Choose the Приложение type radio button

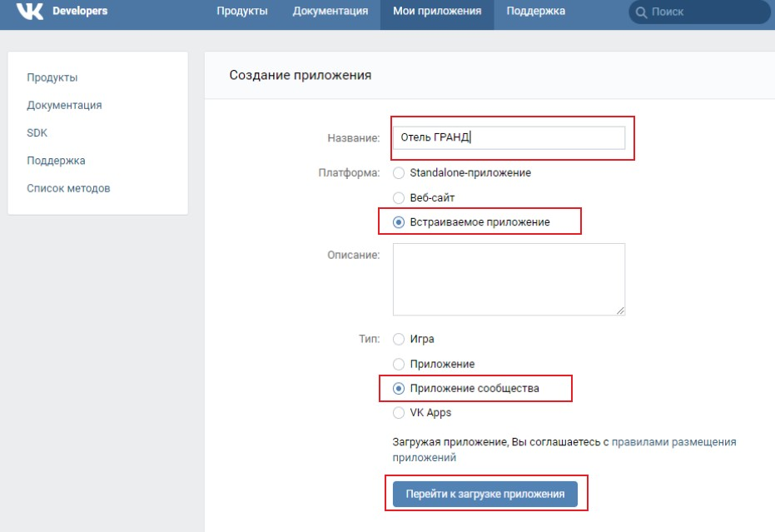pos(399,365)
